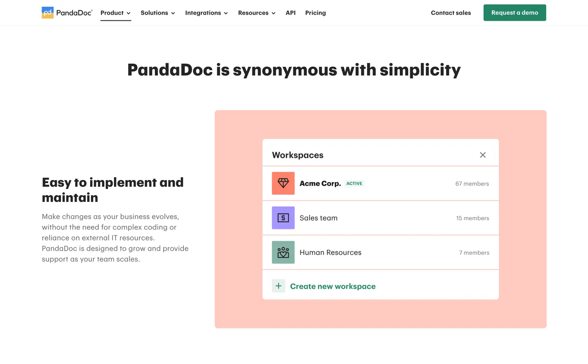Go to the API page
Screen dimensions: 588x364
coord(290,13)
